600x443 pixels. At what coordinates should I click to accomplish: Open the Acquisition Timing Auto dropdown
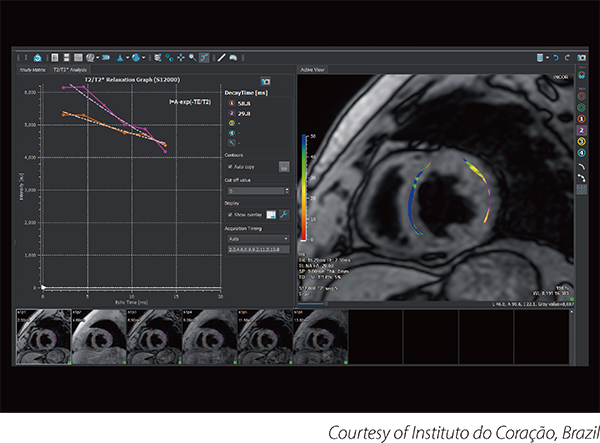(258, 239)
